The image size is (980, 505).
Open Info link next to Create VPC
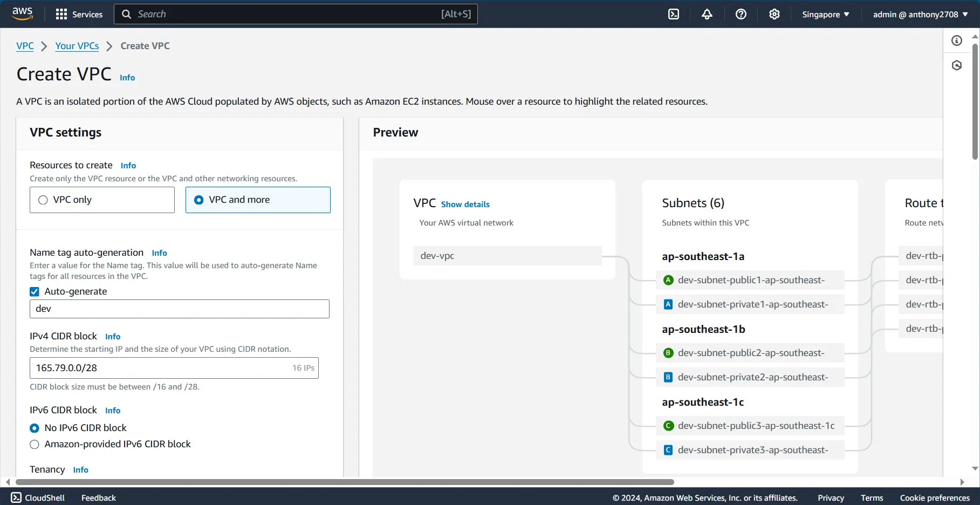(127, 78)
